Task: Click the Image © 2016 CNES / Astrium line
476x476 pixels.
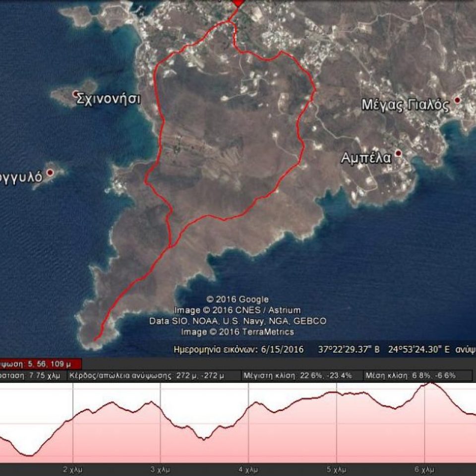Action: [238, 310]
